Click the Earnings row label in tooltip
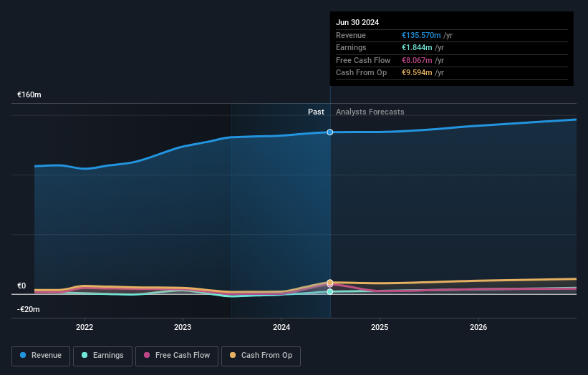 [x=351, y=47]
